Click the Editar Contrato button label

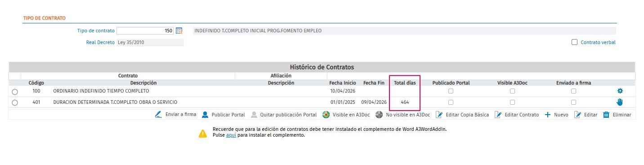pyautogui.click(x=522, y=115)
